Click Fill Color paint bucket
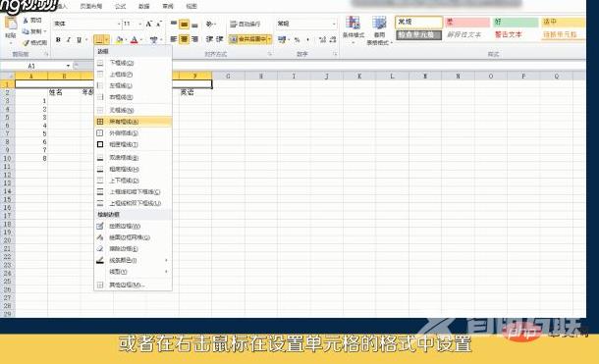Viewport: 599px width, 364px height. pos(119,39)
